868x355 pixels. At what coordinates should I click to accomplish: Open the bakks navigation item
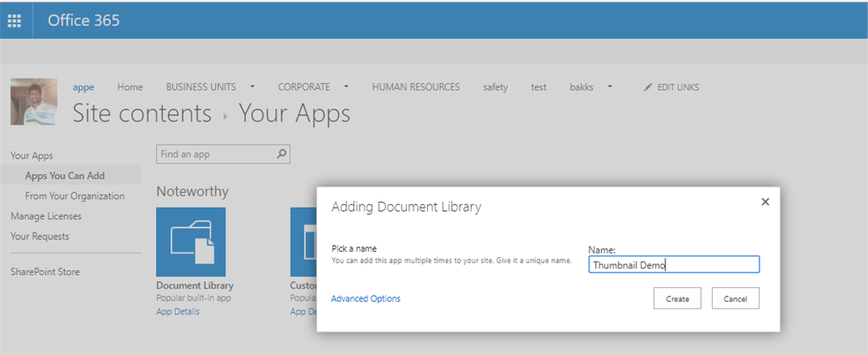tap(581, 86)
